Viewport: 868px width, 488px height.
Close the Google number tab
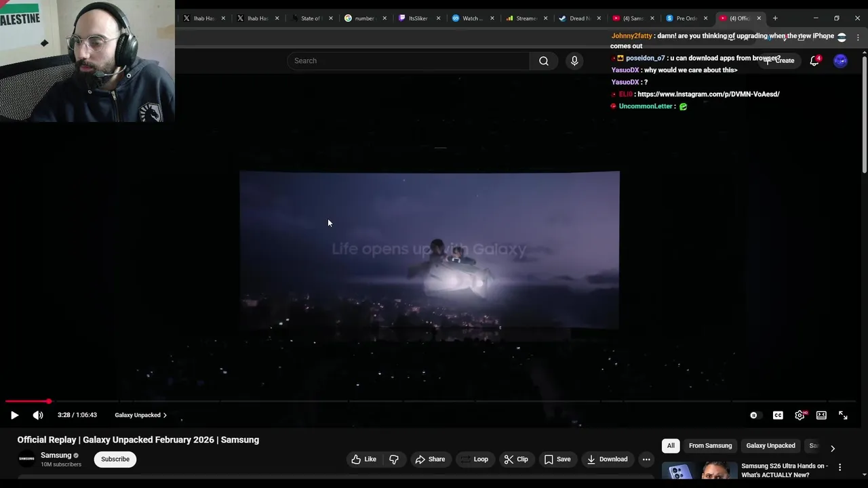click(x=384, y=18)
